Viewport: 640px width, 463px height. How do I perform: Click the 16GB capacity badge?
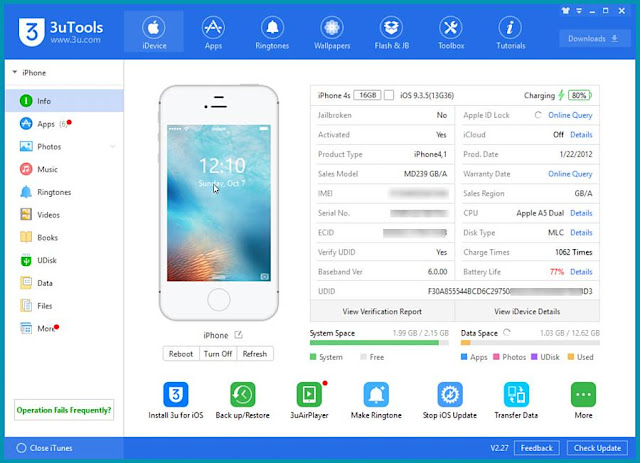(367, 95)
